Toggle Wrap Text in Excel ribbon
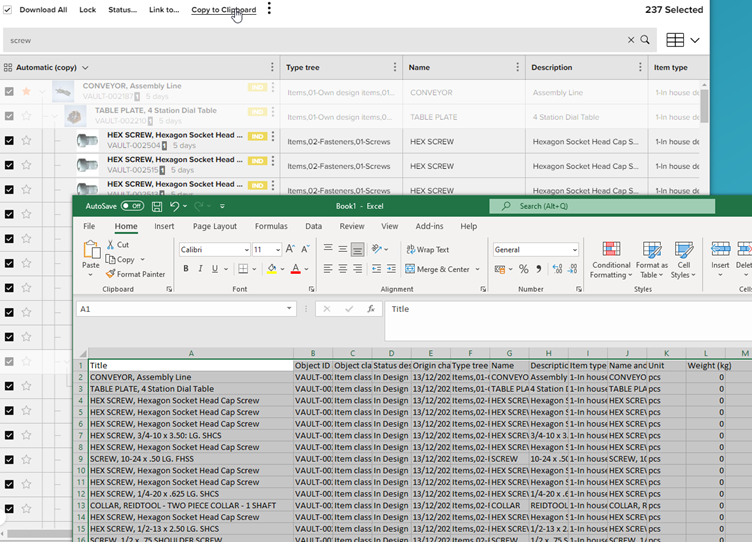This screenshot has width=752, height=542. click(x=427, y=249)
